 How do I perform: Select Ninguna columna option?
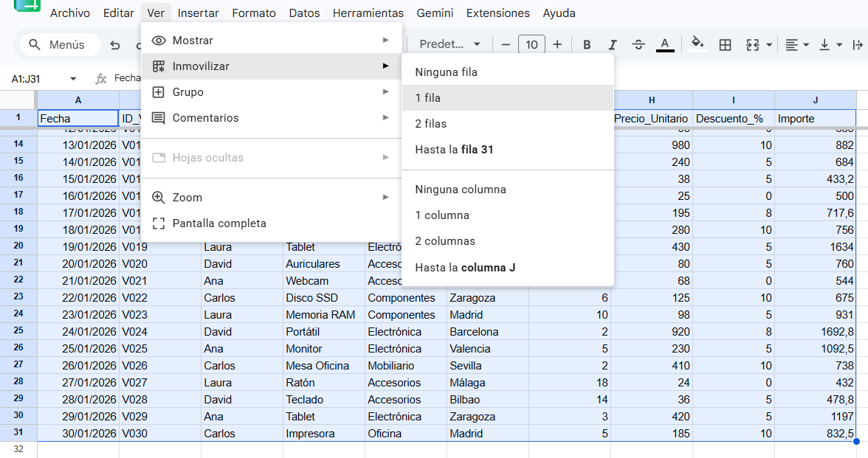(x=508, y=189)
